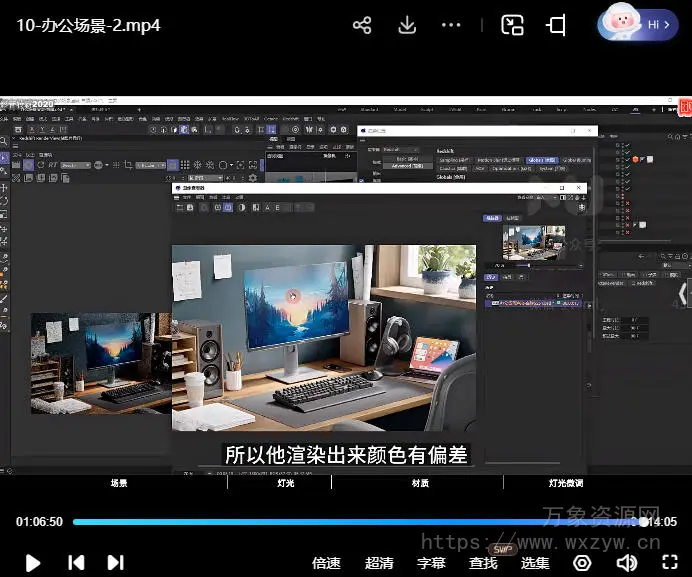The width and height of the screenshot is (692, 577).
Task: Open the Hi assistant avatar button
Action: point(636,24)
